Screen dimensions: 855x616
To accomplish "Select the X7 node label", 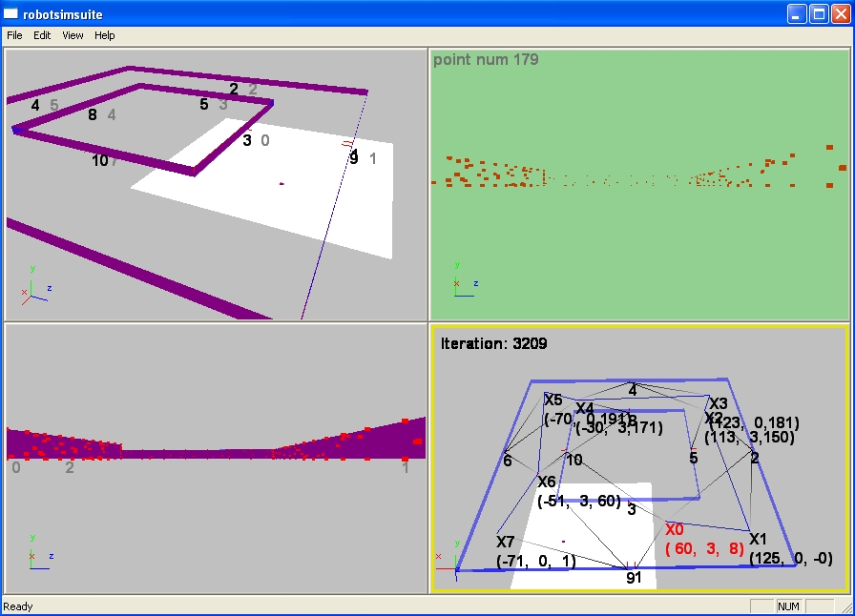I will click(506, 542).
